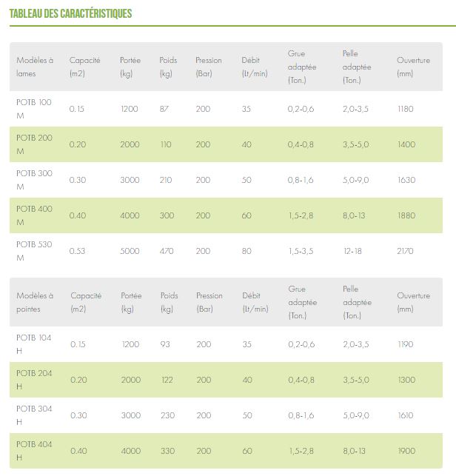Choose the POTB 400 M model row label
Image resolution: width=456 pixels, height=476 pixels.
pos(34,215)
